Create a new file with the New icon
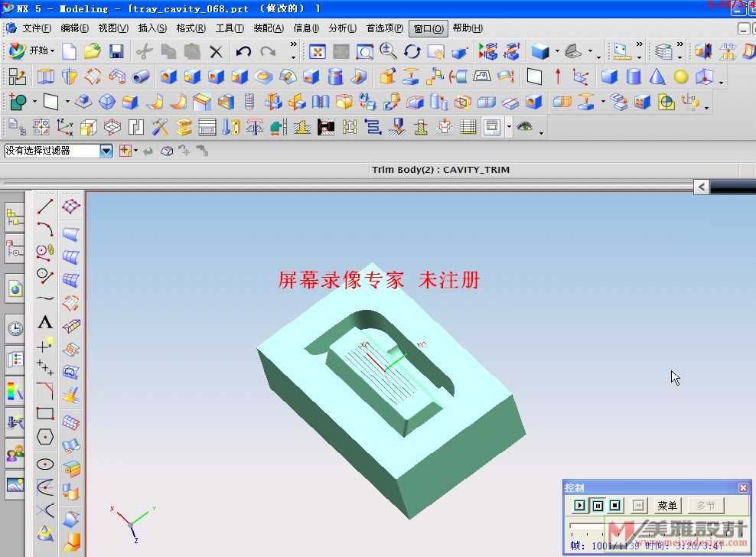The image size is (756, 557). pos(69,51)
